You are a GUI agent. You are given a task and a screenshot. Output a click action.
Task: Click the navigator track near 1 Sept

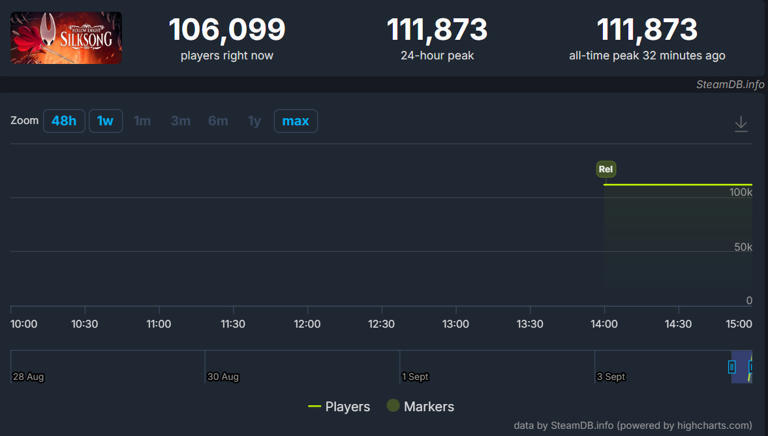[415, 366]
